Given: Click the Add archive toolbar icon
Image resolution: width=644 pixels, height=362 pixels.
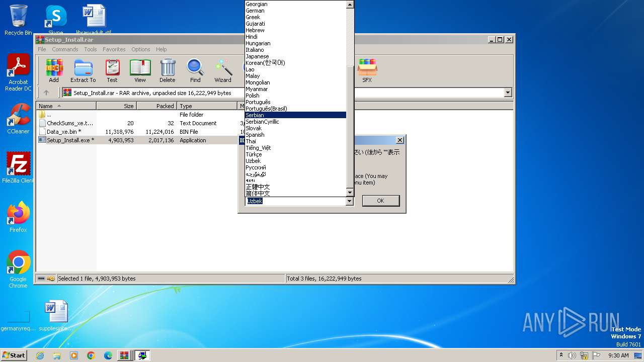Looking at the screenshot, I should click(x=54, y=71).
